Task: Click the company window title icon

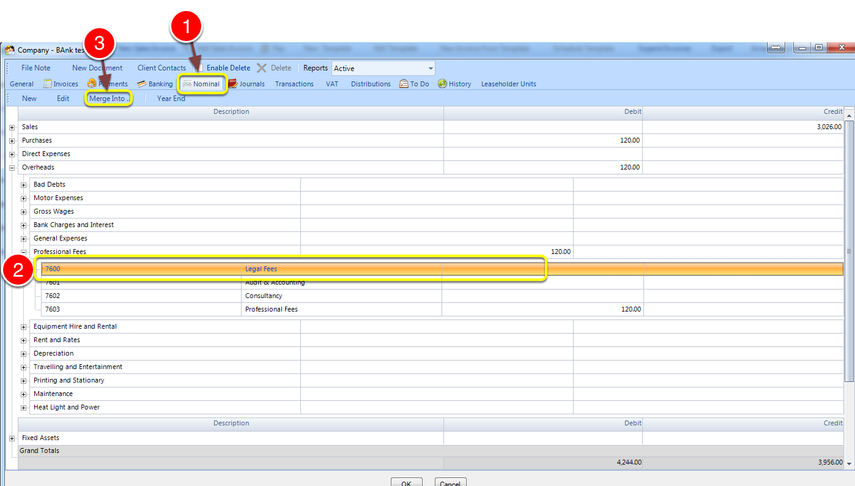Action: pyautogui.click(x=10, y=50)
